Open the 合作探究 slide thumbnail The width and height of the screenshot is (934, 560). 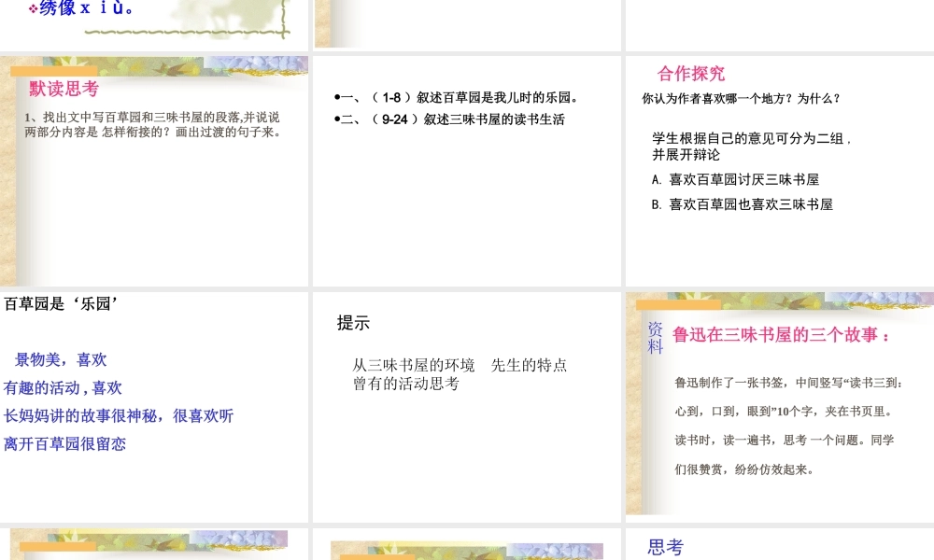[780, 172]
